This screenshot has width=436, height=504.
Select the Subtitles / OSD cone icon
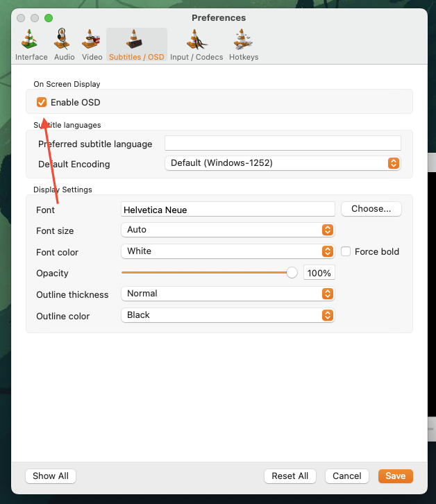134,40
